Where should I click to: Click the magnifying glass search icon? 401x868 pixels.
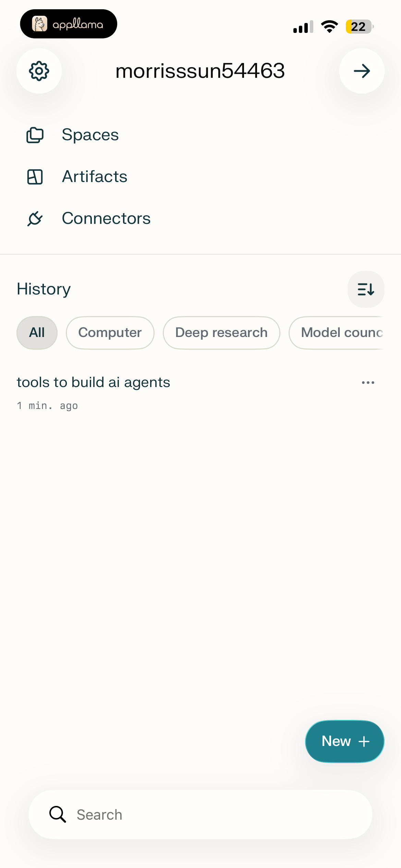(58, 814)
